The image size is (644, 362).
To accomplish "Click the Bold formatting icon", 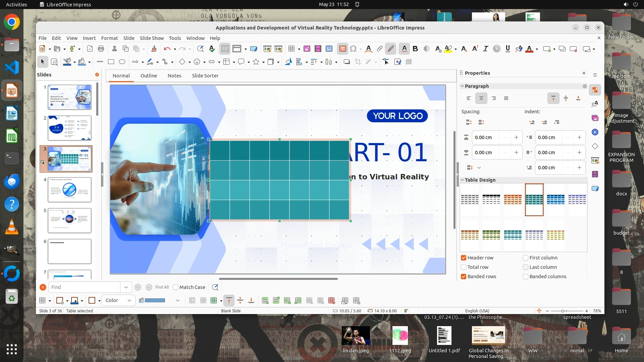I will (415, 49).
